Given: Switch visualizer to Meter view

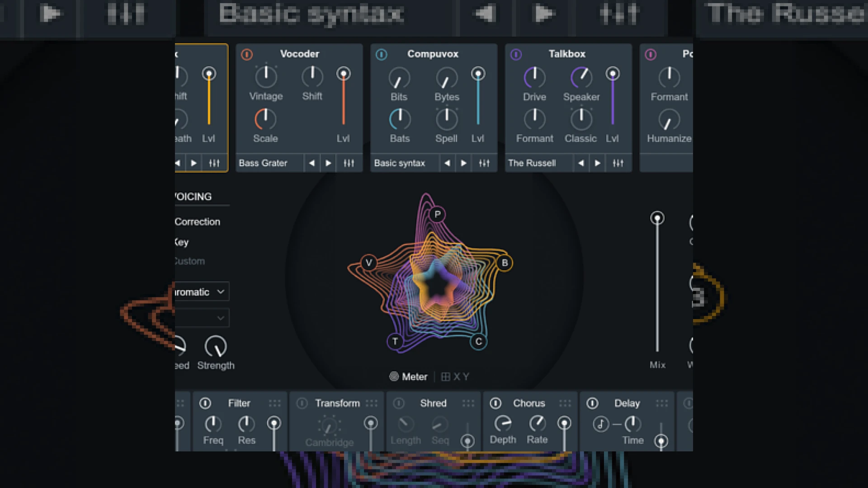Looking at the screenshot, I should coord(409,376).
